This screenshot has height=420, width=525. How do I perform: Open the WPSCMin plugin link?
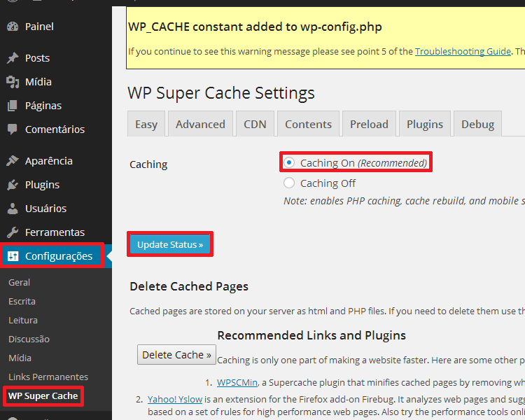237,382
